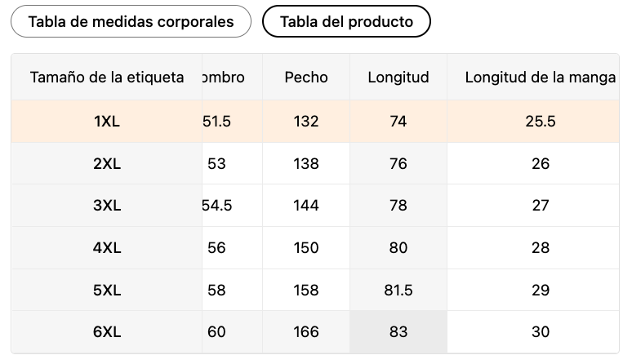Select the 1XL size row label
Viewport: 632px width, 364px height.
click(107, 122)
